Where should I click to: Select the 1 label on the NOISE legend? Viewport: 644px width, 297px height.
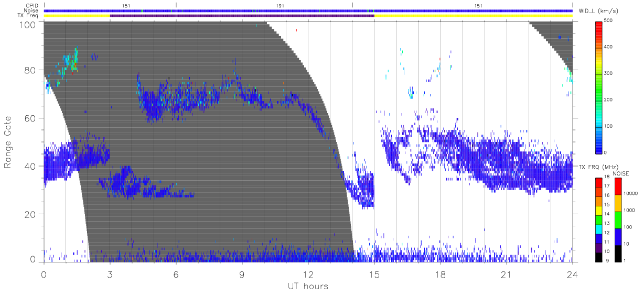(x=625, y=260)
